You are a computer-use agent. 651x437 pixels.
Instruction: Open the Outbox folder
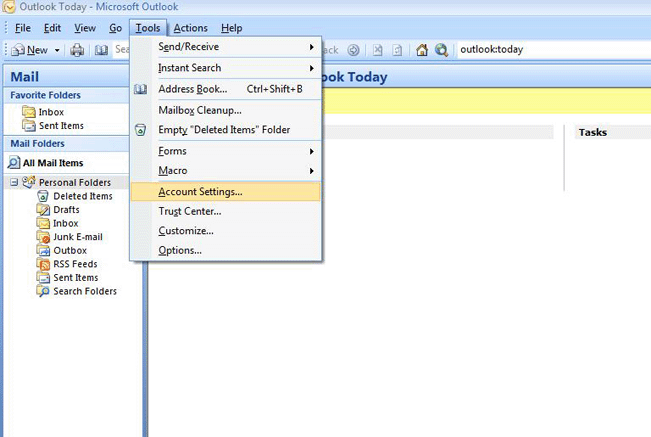point(70,251)
